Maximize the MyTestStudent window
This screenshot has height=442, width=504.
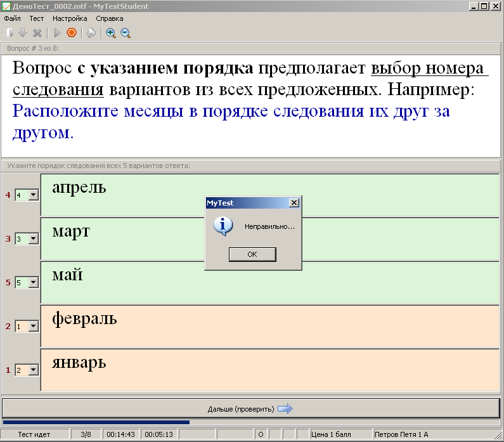[x=484, y=6]
